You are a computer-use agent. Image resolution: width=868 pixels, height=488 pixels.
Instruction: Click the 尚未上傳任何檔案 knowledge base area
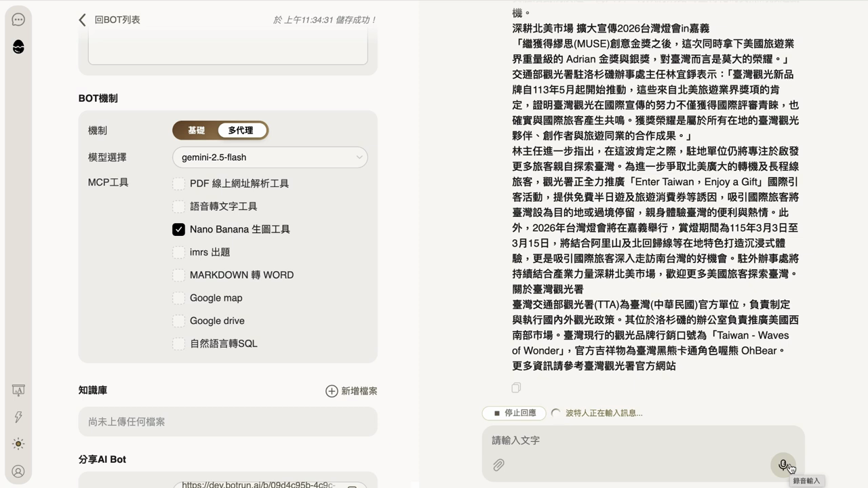pos(228,422)
